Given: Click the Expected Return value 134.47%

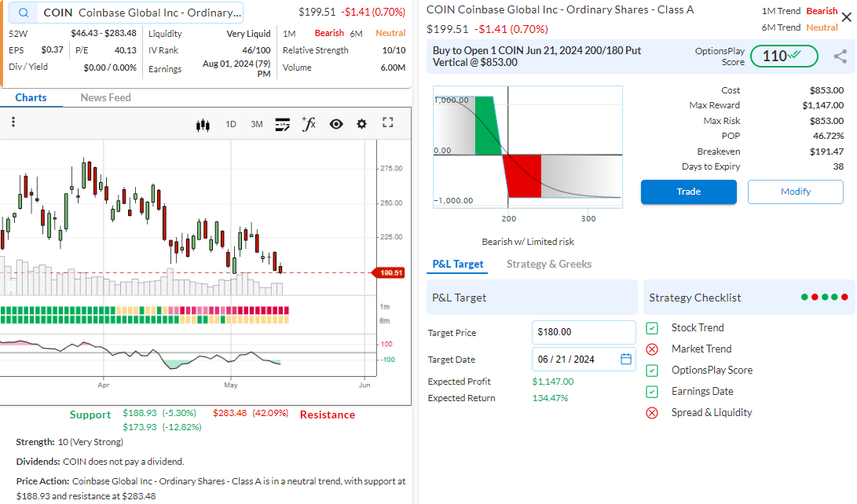Looking at the screenshot, I should click(x=550, y=398).
